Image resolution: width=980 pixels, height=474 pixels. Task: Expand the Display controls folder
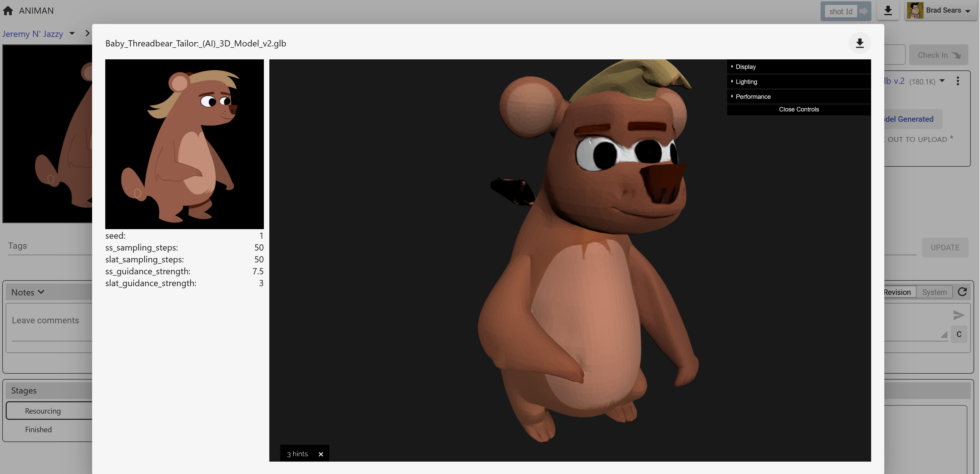[745, 67]
